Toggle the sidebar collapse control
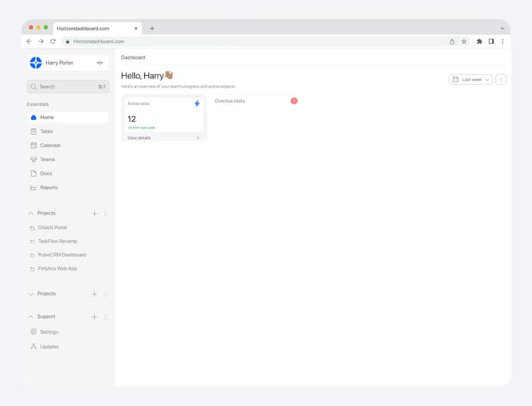532x406 pixels. [x=100, y=62]
